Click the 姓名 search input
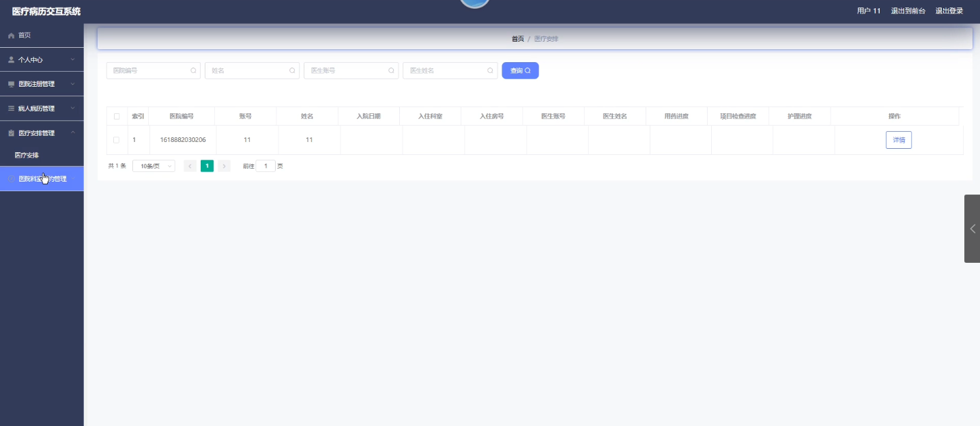The image size is (980, 426). pyautogui.click(x=252, y=70)
